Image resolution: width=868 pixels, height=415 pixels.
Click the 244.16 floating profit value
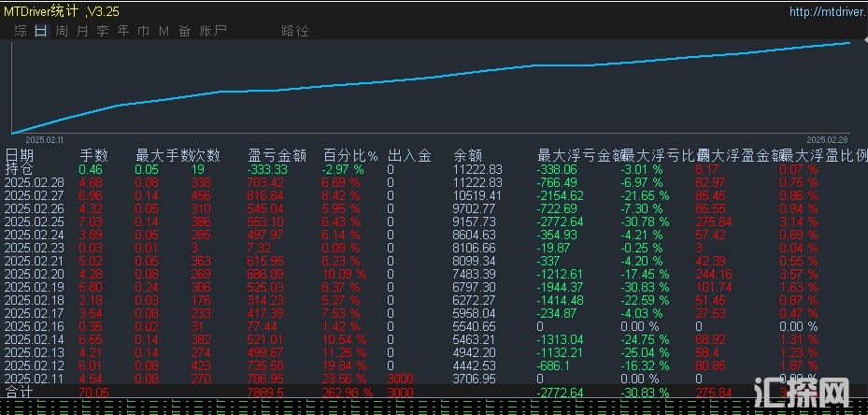[714, 274]
